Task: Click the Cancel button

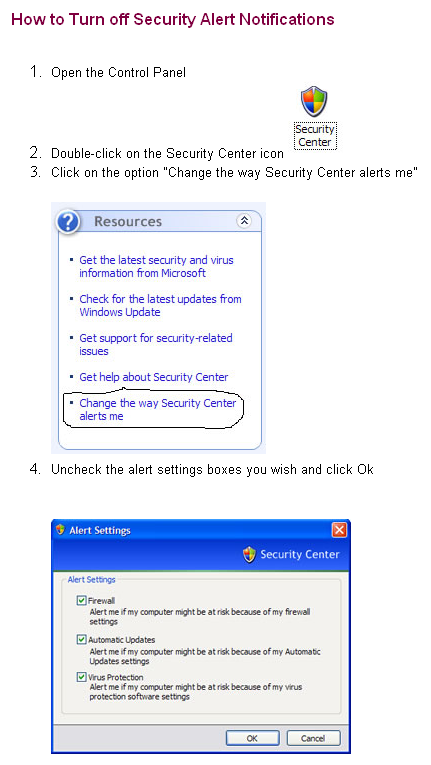Action: coord(313,738)
